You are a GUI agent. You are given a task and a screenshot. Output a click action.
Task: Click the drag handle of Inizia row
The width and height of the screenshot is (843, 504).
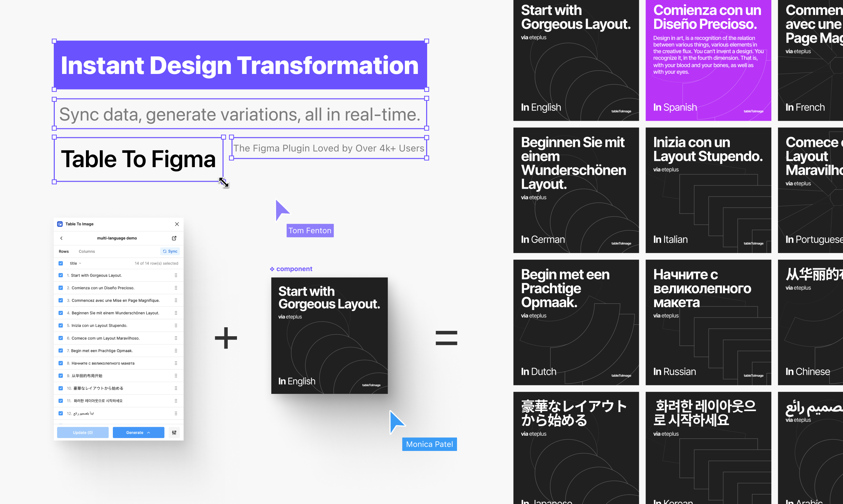coord(176,325)
